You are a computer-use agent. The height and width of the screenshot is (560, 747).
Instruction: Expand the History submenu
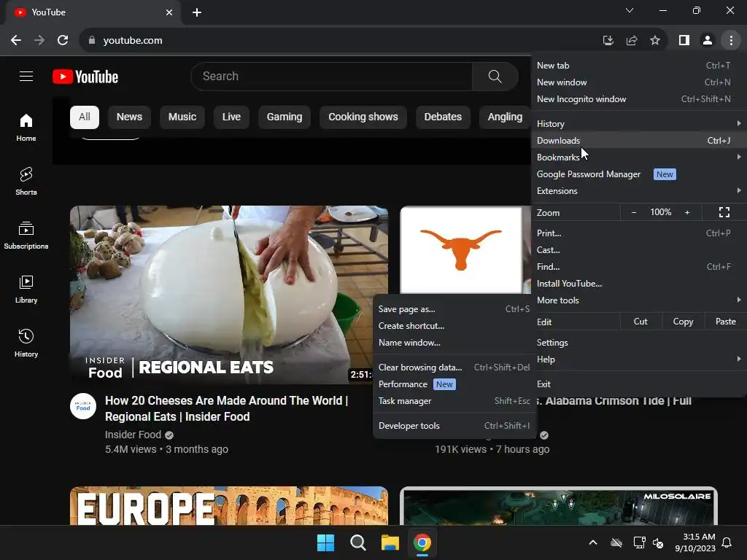coord(638,124)
